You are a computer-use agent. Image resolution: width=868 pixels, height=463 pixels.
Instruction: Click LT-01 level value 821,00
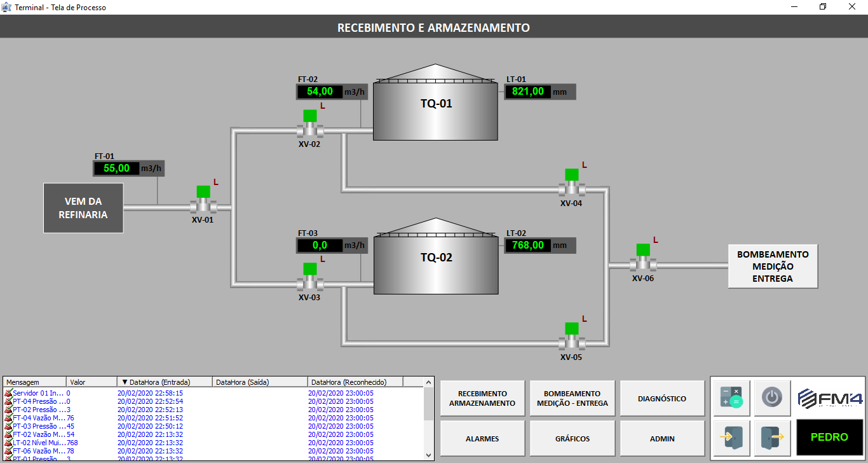[x=528, y=92]
